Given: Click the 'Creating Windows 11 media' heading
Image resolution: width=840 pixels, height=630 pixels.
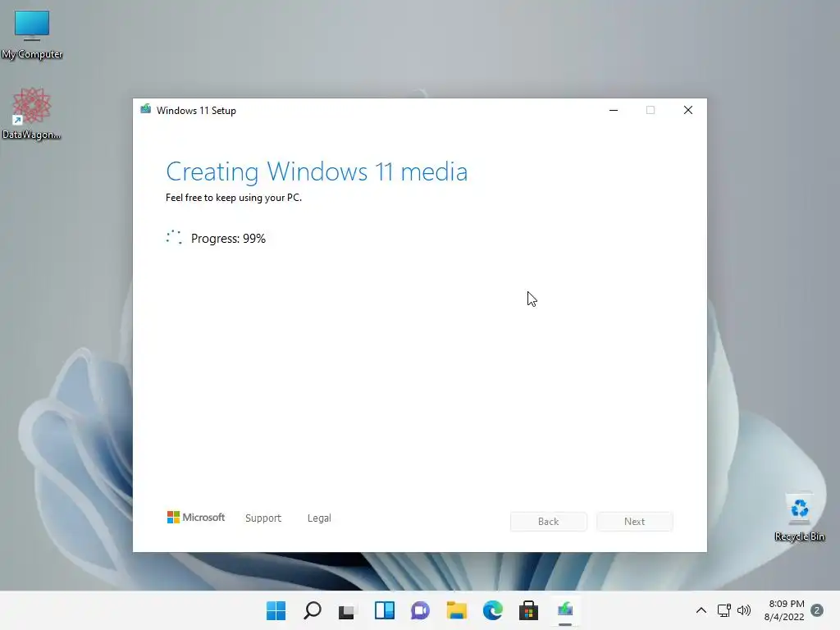Looking at the screenshot, I should click(317, 172).
